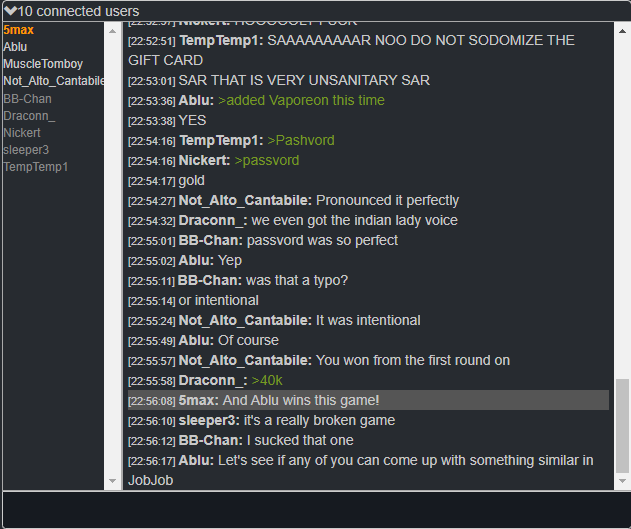Select Ablu in the user list
Screen dimensions: 631x529
coord(15,47)
